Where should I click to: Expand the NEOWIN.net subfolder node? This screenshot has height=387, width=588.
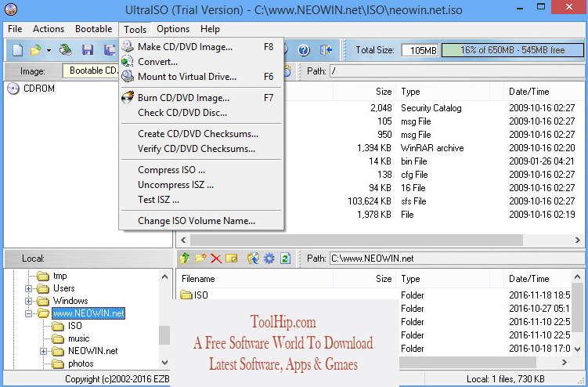point(44,351)
